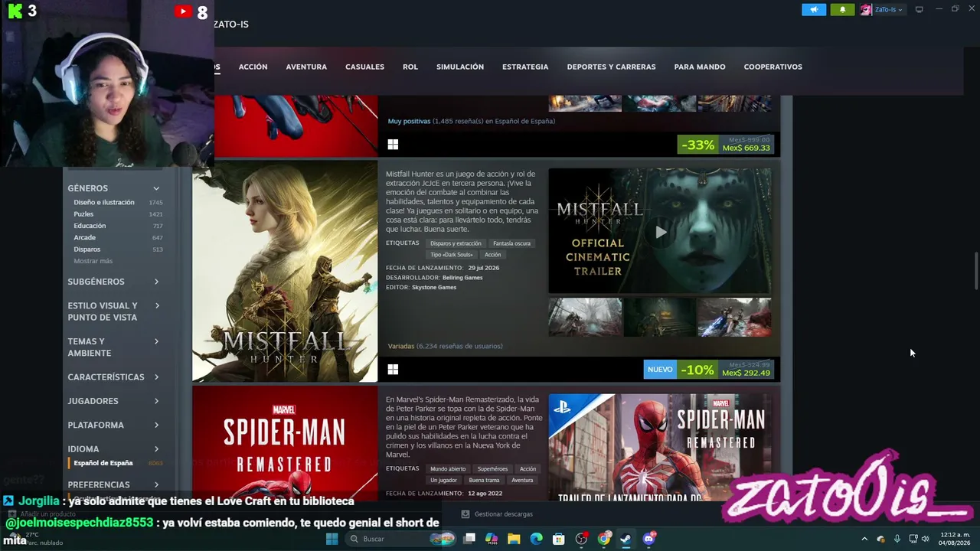The height and width of the screenshot is (551, 980).
Task: Click the taskbar search magnifier icon
Action: pyautogui.click(x=354, y=539)
